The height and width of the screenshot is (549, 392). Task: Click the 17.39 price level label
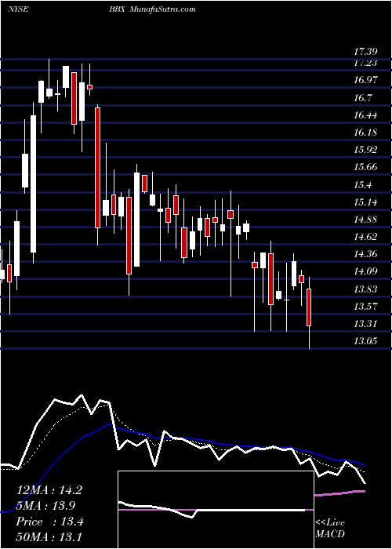pyautogui.click(x=365, y=53)
